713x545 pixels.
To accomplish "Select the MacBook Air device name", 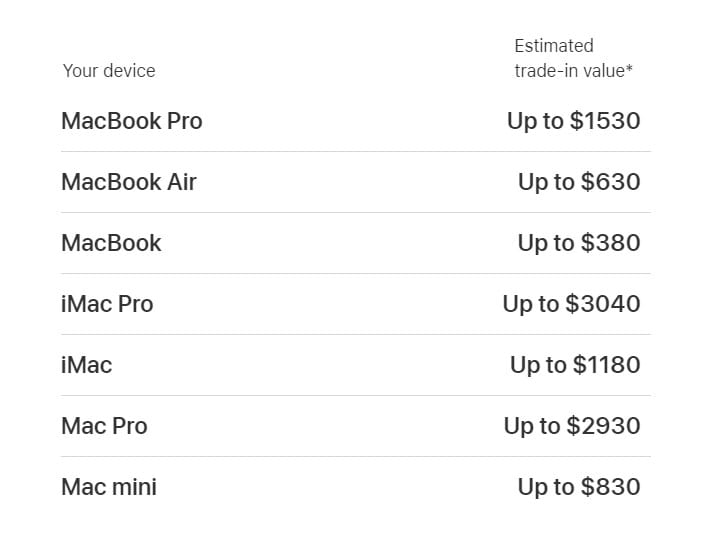I will [129, 182].
